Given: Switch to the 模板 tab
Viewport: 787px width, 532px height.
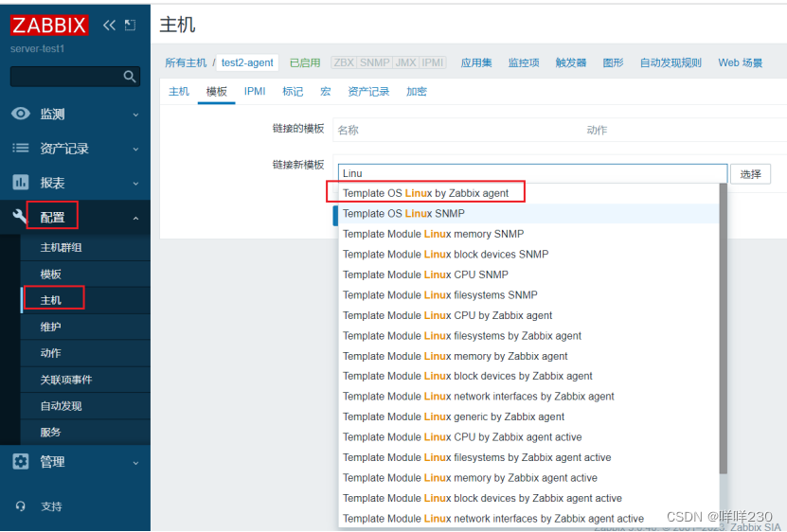Looking at the screenshot, I should point(216,91).
